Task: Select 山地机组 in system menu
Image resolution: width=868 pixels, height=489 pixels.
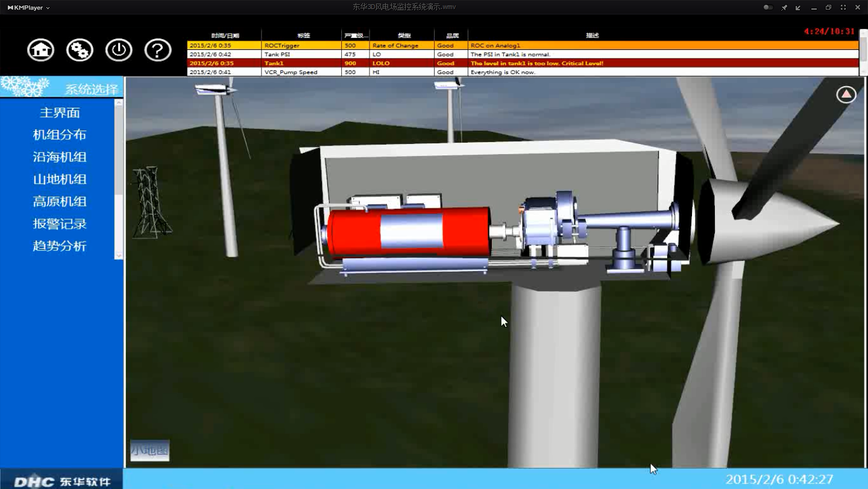Action: pyautogui.click(x=60, y=179)
